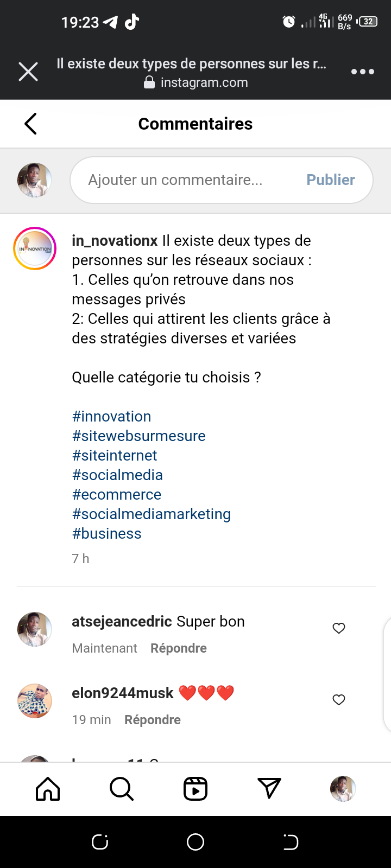Open the Reels tab
391x868 pixels.
click(x=195, y=789)
